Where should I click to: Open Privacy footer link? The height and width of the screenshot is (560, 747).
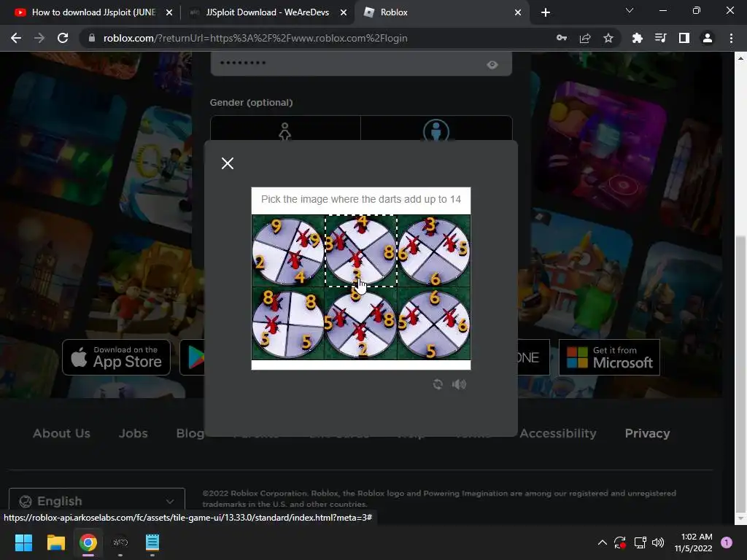(648, 433)
